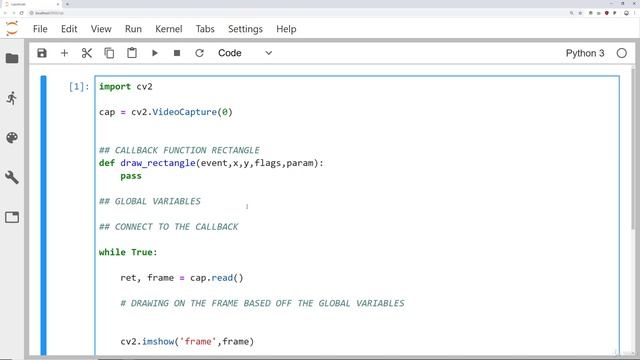Open a new browser tab
This screenshot has height=360, width=640.
point(67,4)
